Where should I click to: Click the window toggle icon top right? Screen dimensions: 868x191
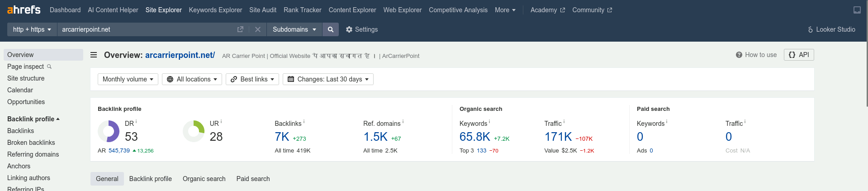click(x=857, y=10)
